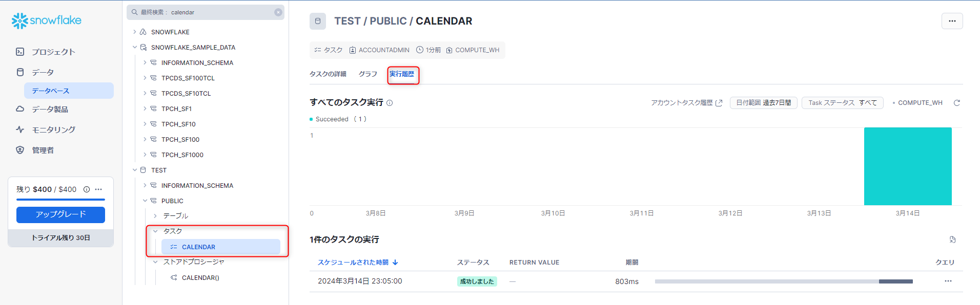Click the アップグレード button
980x305 pixels.
[x=60, y=214]
